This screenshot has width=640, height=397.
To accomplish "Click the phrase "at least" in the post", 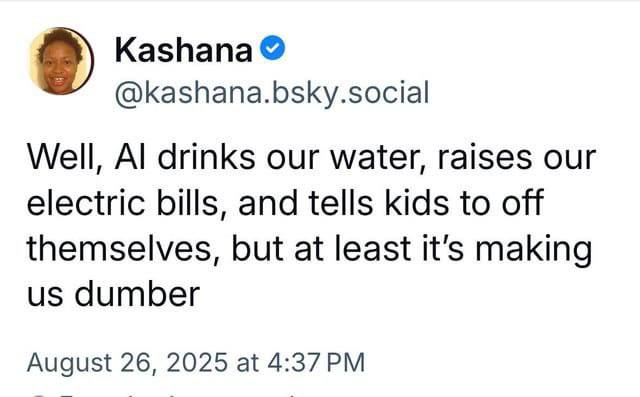I will pos(352,248).
